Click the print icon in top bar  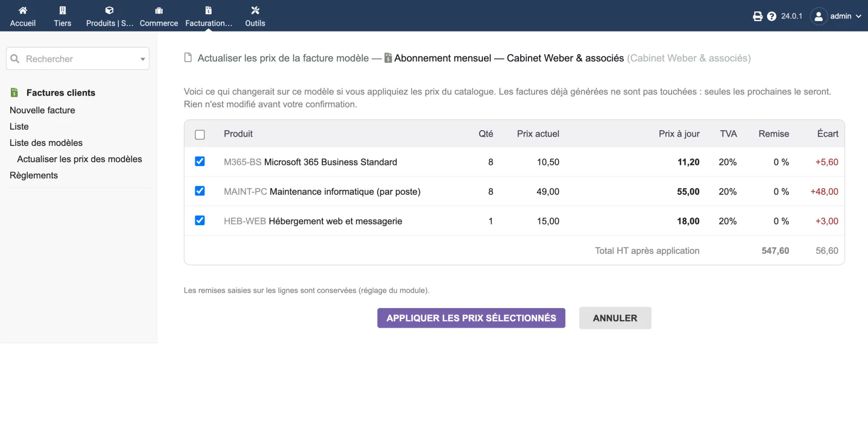[x=758, y=16]
